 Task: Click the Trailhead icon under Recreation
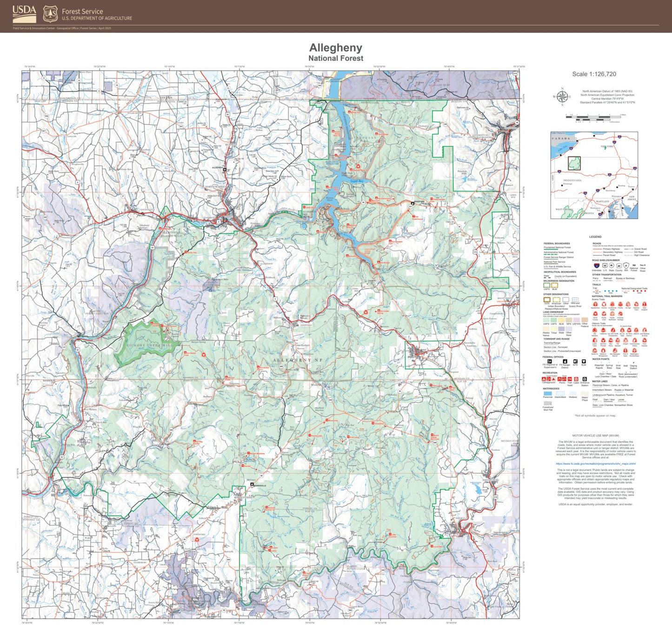click(570, 379)
